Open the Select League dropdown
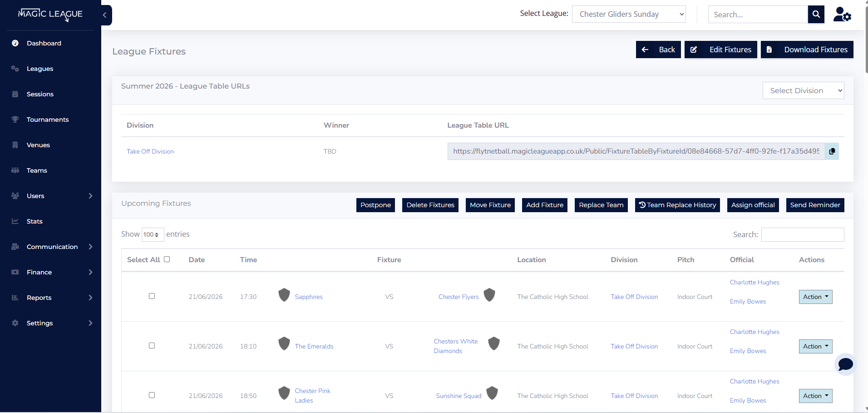The height and width of the screenshot is (413, 868). [629, 14]
